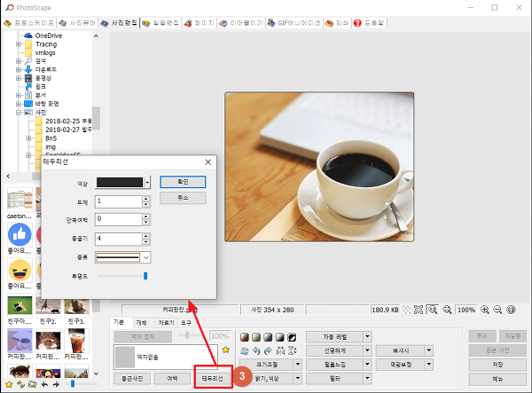Open the arbitrary rotate tool icon

[x=245, y=350]
